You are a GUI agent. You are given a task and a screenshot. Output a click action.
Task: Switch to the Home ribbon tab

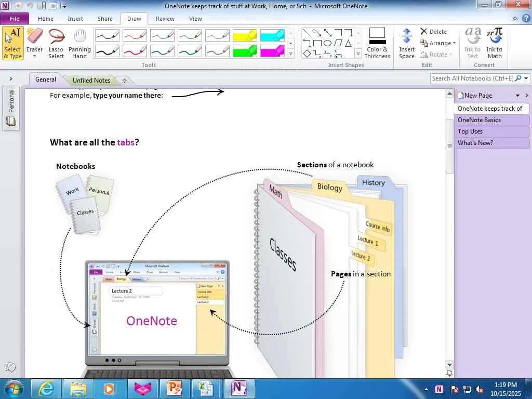[46, 19]
